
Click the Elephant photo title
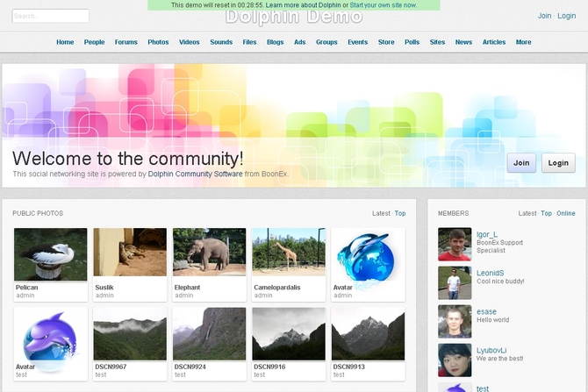tap(187, 288)
